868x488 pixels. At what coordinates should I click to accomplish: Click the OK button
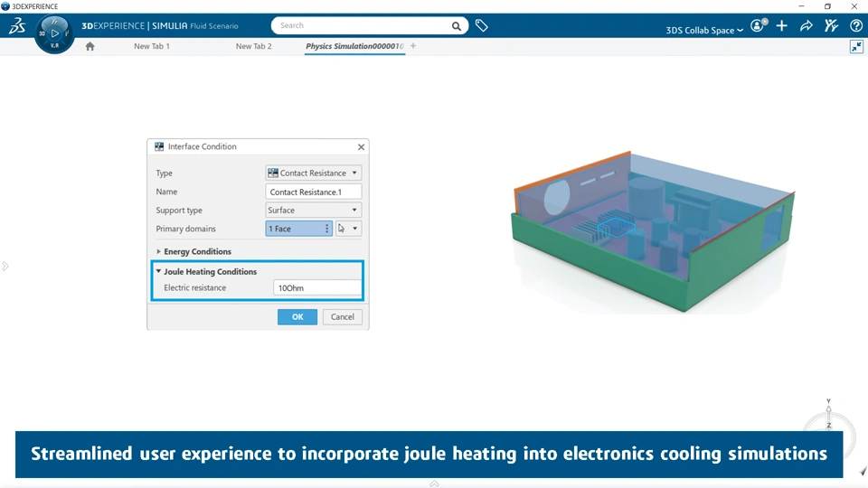click(297, 316)
